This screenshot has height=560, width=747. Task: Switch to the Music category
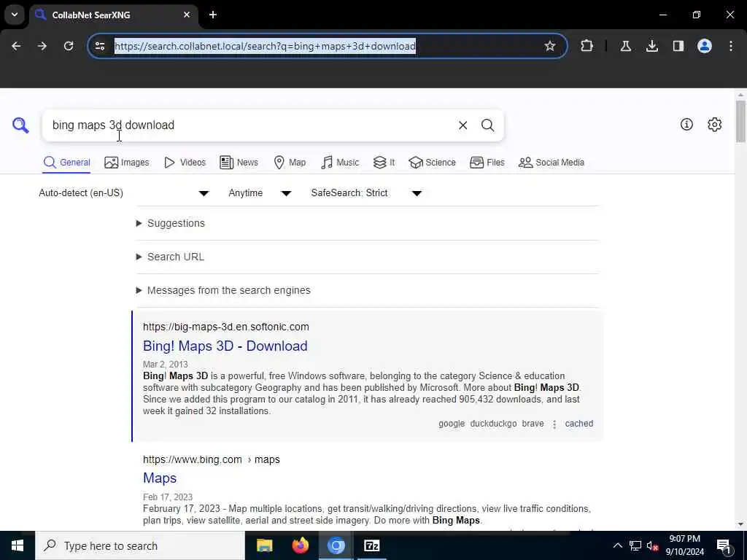[340, 163]
